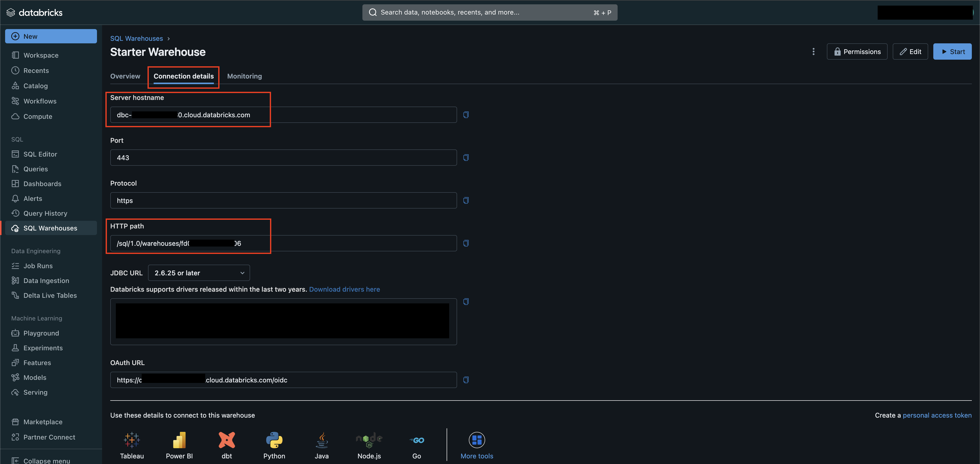Click the Databricks logo
980x464 pixels.
35,12
